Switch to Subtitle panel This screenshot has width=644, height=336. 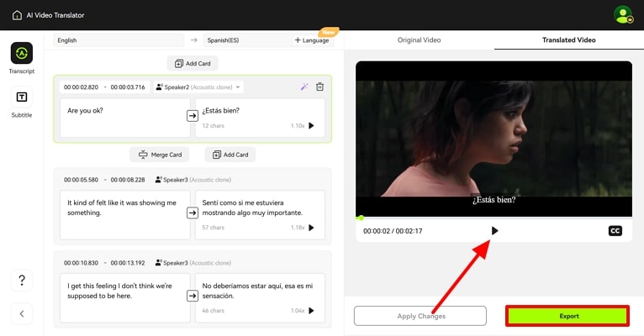click(x=22, y=102)
